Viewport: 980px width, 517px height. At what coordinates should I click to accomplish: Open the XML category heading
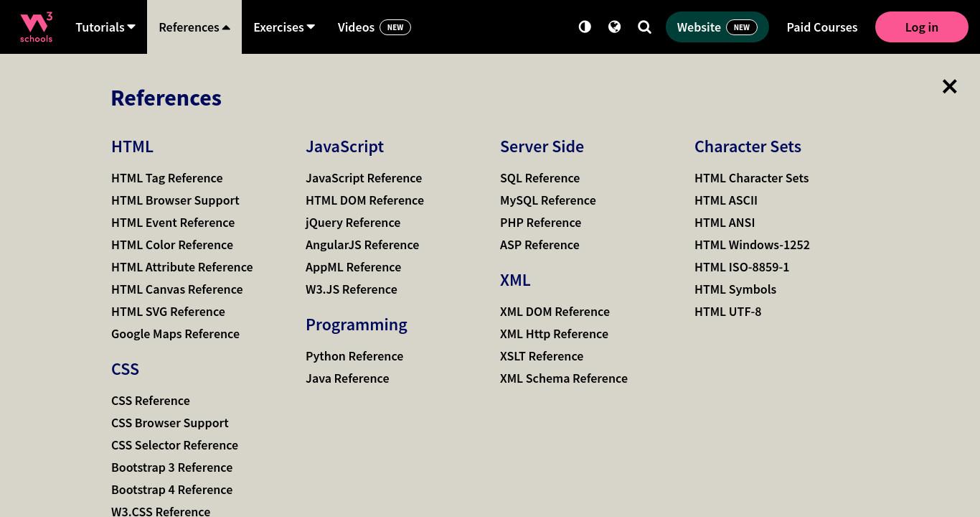[x=515, y=279]
